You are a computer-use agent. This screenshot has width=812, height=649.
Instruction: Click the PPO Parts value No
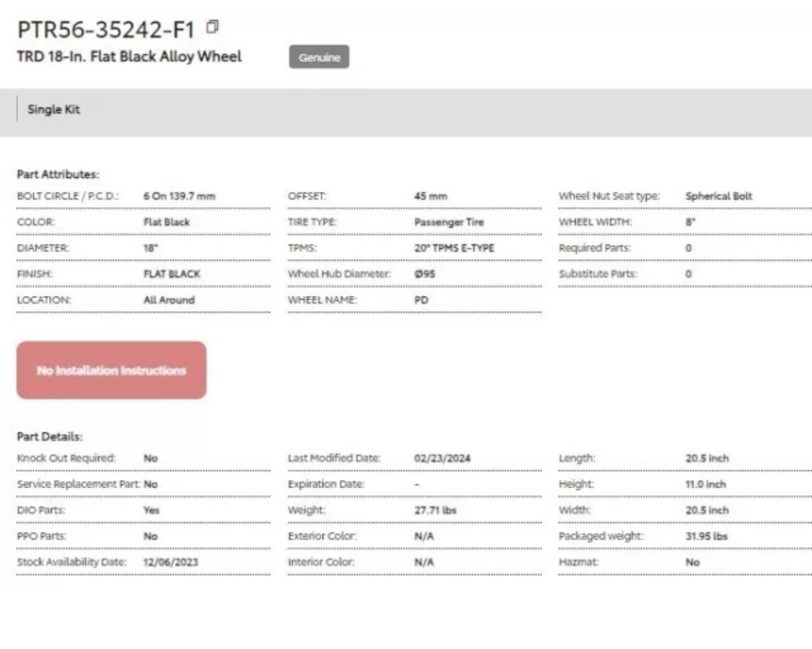point(150,536)
